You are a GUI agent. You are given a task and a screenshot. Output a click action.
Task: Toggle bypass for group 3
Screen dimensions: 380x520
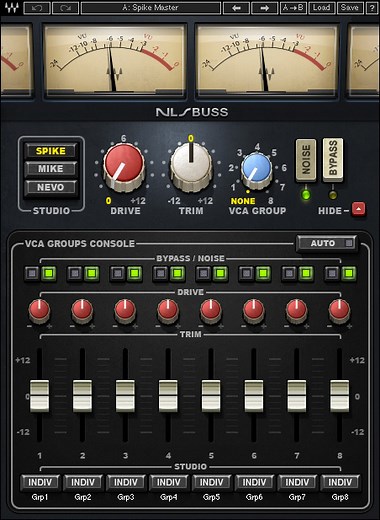pyautogui.click(x=118, y=273)
